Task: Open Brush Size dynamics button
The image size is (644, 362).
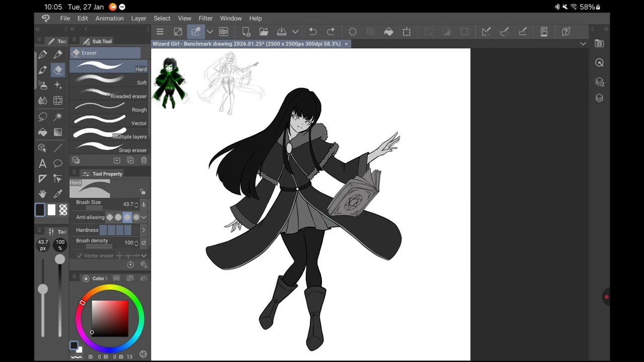Action: (143, 204)
